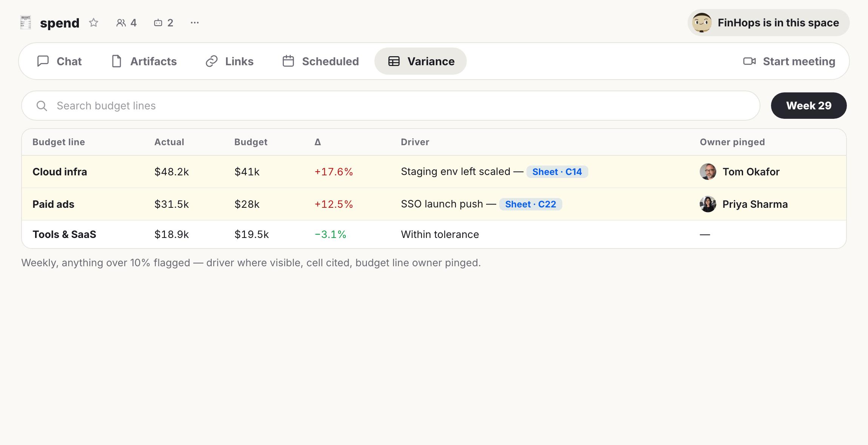Open the bots count showing 2
This screenshot has width=868, height=445.
(163, 23)
